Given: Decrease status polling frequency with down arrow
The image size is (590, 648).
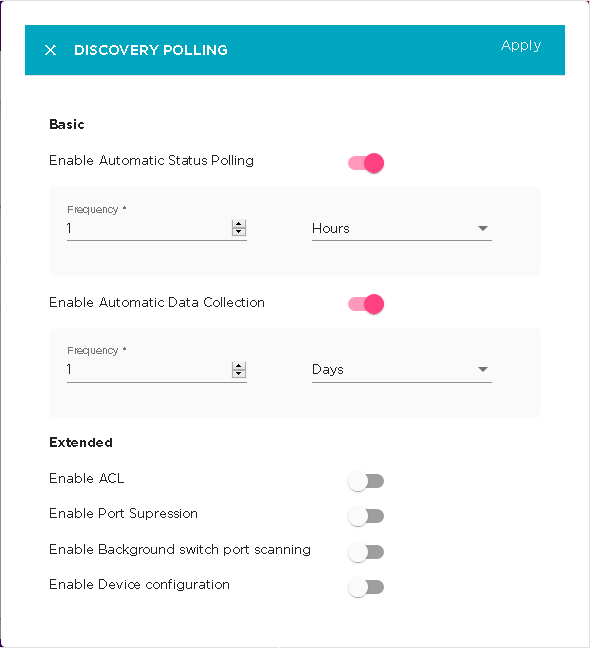Looking at the screenshot, I should (239, 232).
